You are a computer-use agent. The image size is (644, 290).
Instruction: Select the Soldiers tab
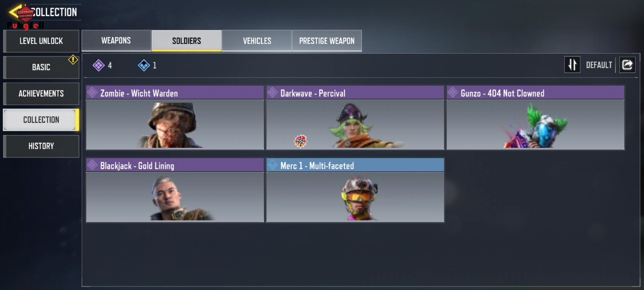coord(186,41)
